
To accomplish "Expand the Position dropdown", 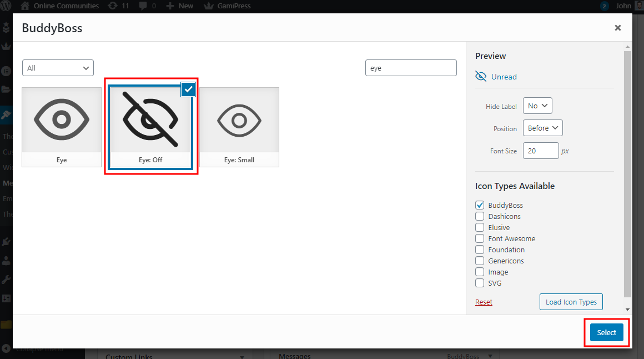I will [x=543, y=128].
